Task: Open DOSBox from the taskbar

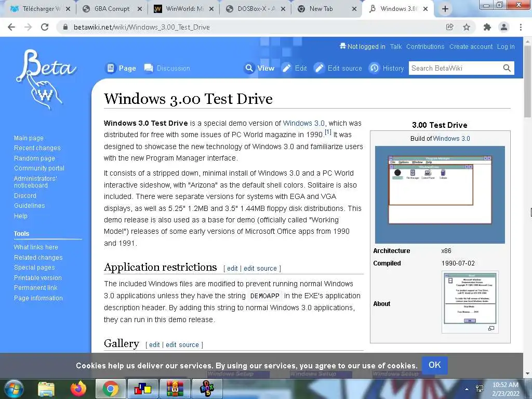Action: pyautogui.click(x=207, y=389)
